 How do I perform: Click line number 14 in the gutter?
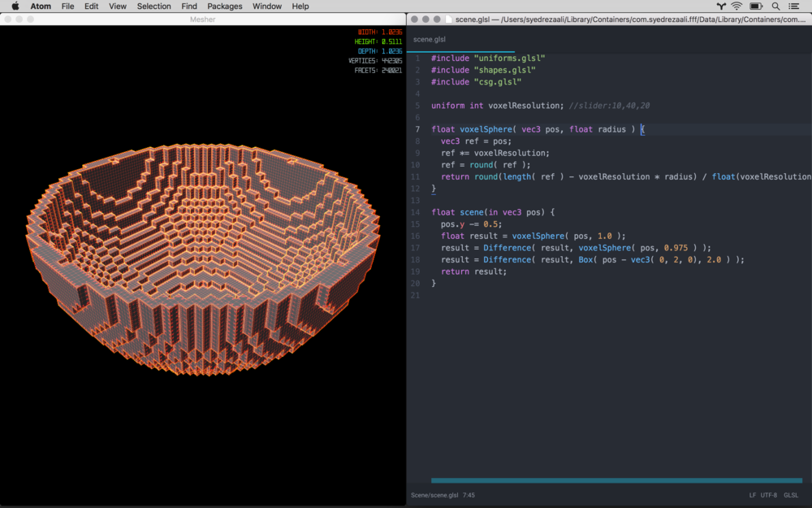coord(416,212)
